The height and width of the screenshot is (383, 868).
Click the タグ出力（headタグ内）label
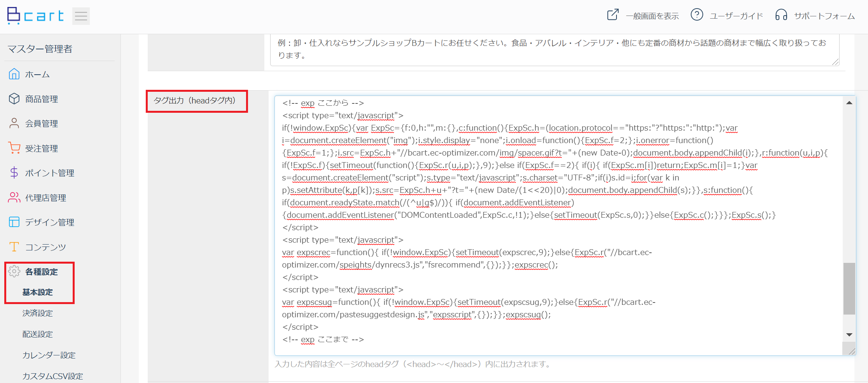click(x=194, y=101)
